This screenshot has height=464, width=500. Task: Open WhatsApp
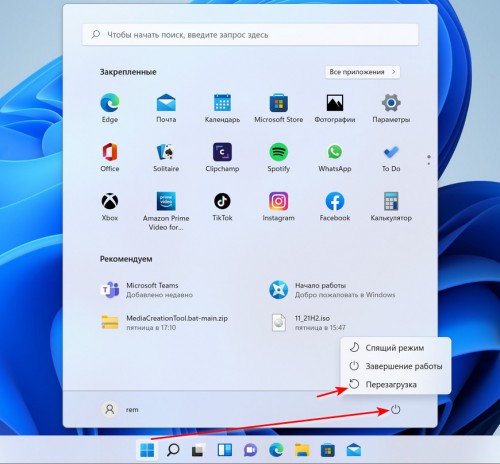coord(335,157)
